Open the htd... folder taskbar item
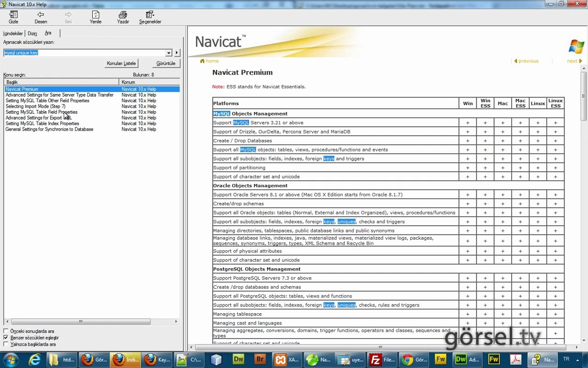588x368 pixels. coord(62,359)
